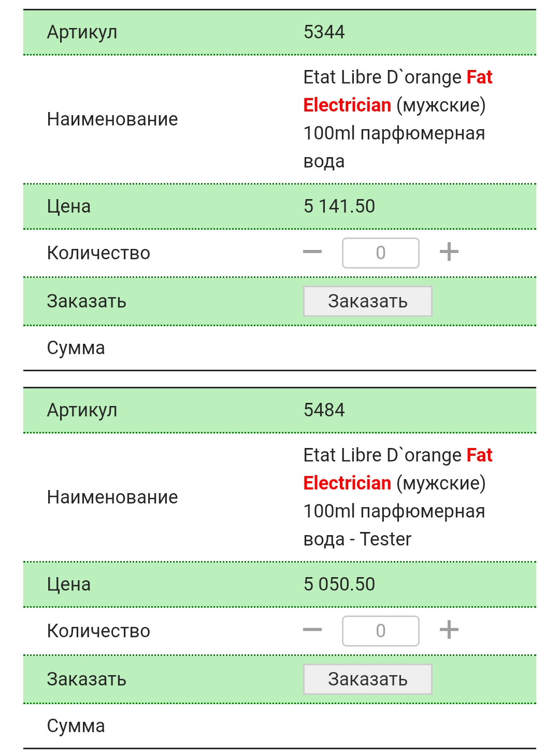Click the Количество label in the first card
This screenshot has height=756, width=559.
(x=98, y=253)
